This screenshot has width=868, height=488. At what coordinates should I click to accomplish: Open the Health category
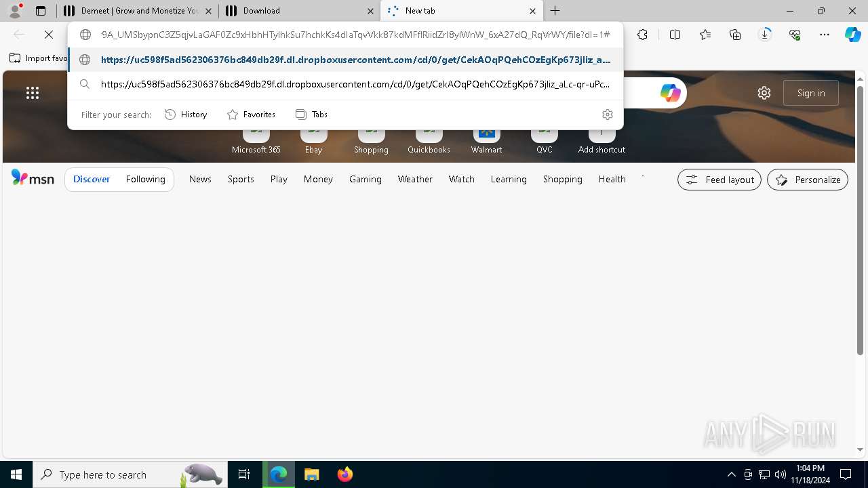(612, 179)
